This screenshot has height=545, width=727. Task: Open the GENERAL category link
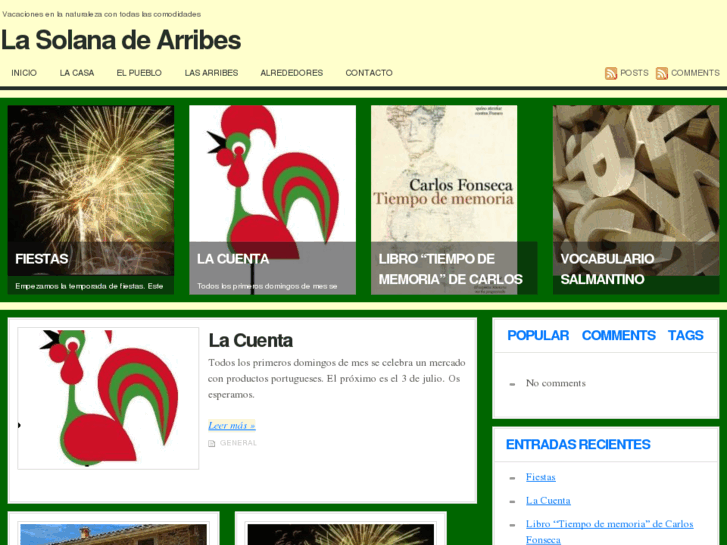(x=238, y=443)
